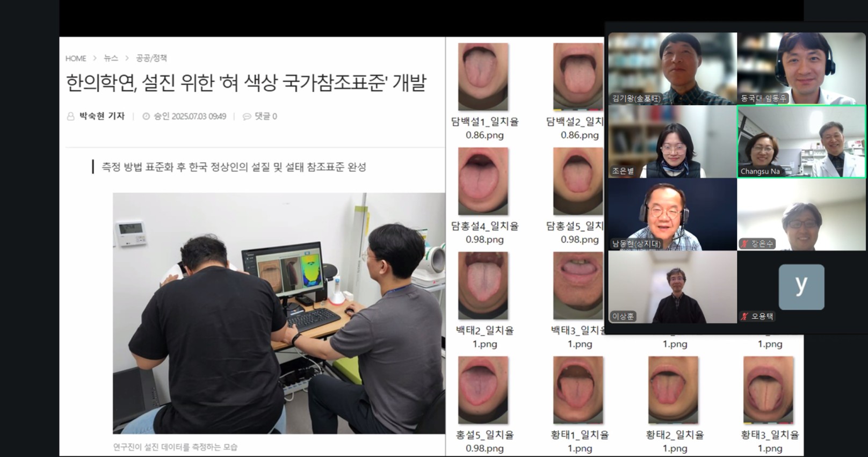Select the 담홍설5_일치 0.98.png tongue image

click(578, 182)
